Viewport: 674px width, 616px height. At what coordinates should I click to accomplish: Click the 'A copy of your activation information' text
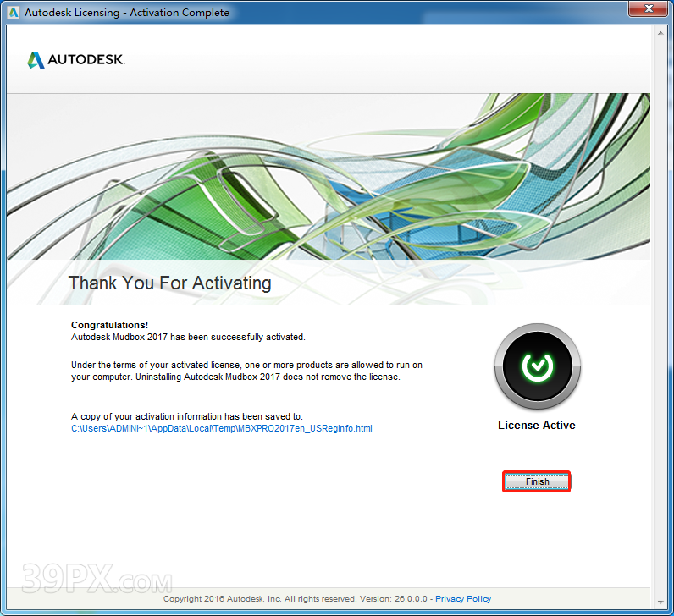click(x=186, y=416)
